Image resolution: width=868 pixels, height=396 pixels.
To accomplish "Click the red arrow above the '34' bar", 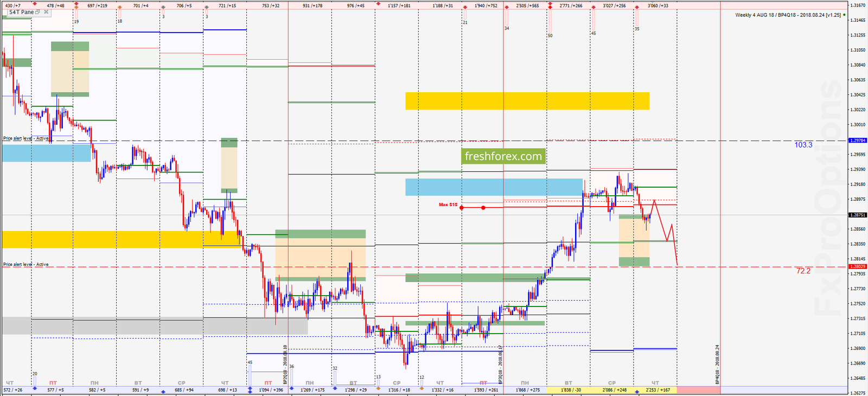I will pos(506,7).
